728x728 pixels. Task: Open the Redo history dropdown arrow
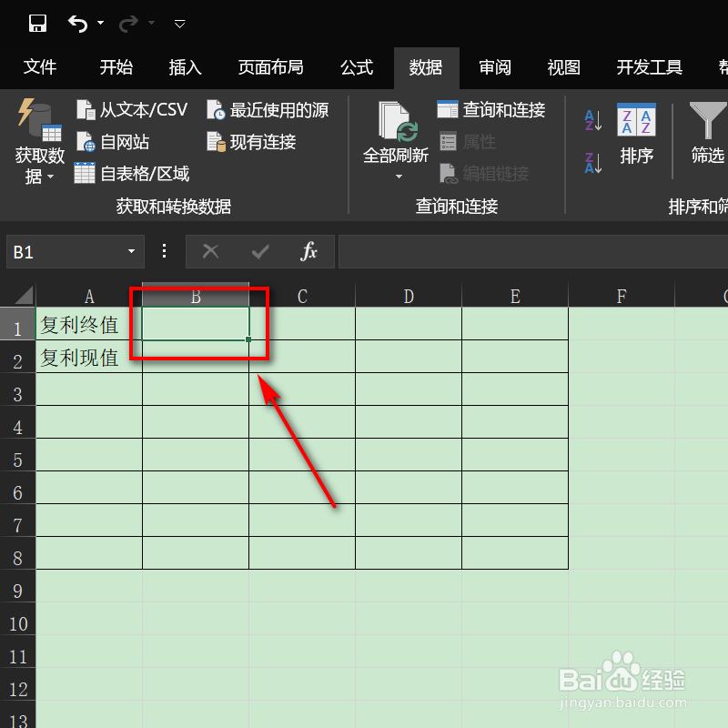(151, 23)
